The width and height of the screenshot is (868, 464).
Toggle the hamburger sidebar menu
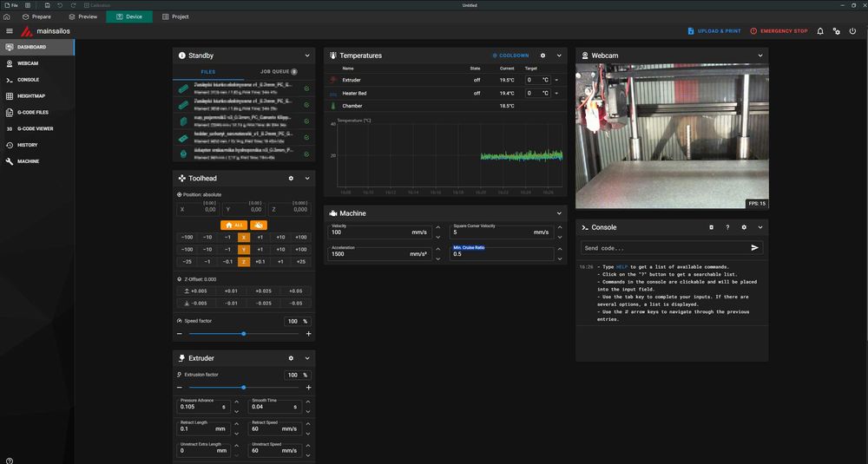[9, 31]
